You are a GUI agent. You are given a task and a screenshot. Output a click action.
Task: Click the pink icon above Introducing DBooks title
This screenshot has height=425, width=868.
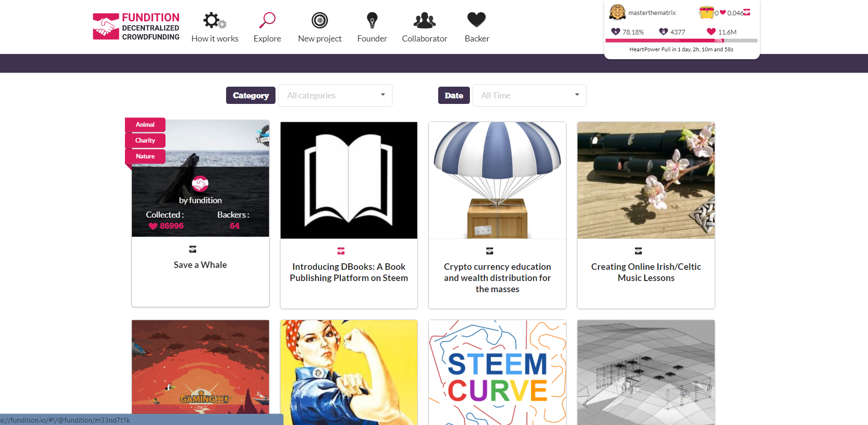point(341,251)
